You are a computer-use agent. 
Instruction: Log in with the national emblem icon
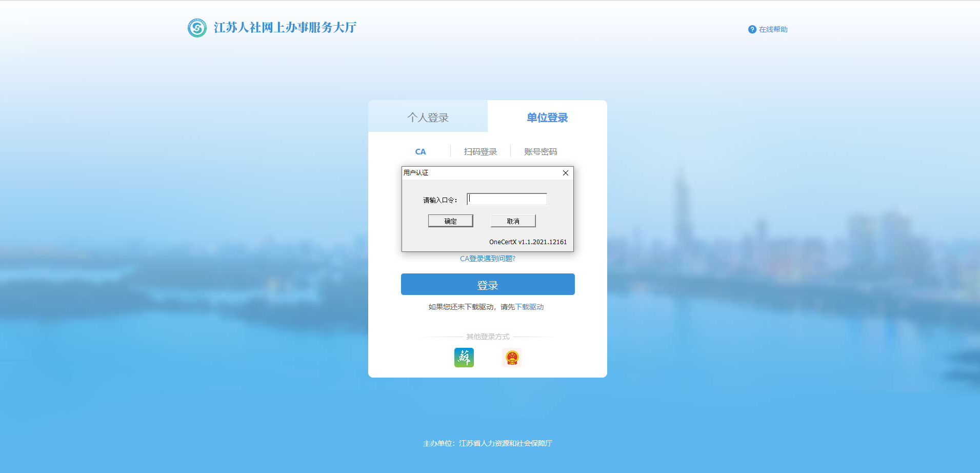pos(512,358)
